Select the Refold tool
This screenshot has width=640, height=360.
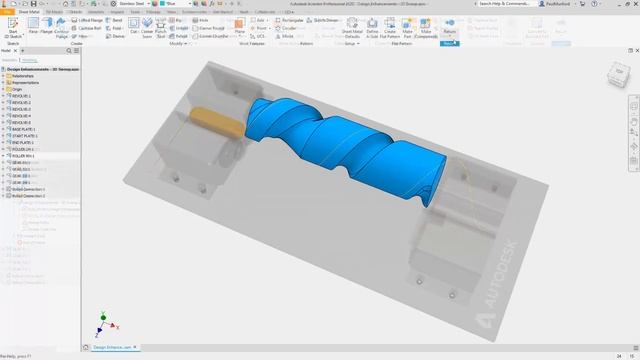point(179,36)
